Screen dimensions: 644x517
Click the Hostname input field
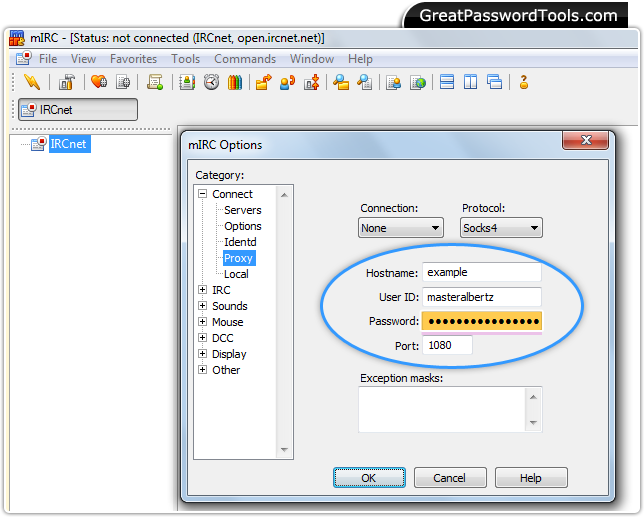tap(482, 272)
